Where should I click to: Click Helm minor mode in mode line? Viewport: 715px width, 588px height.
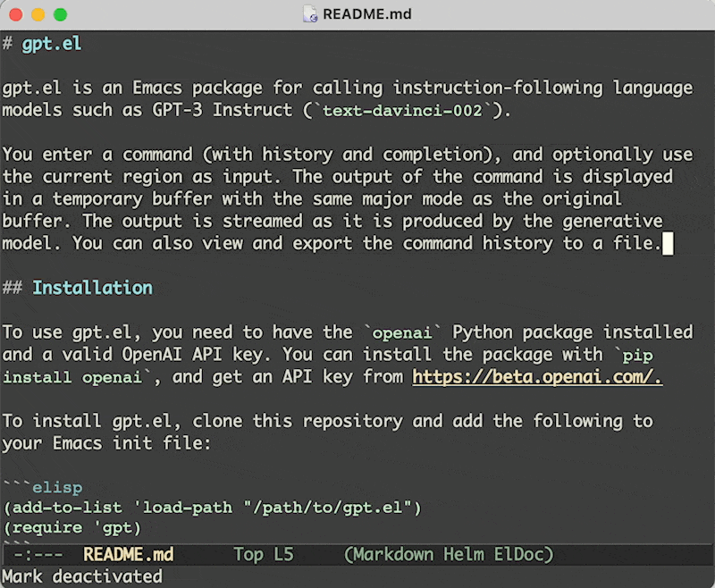(x=463, y=555)
